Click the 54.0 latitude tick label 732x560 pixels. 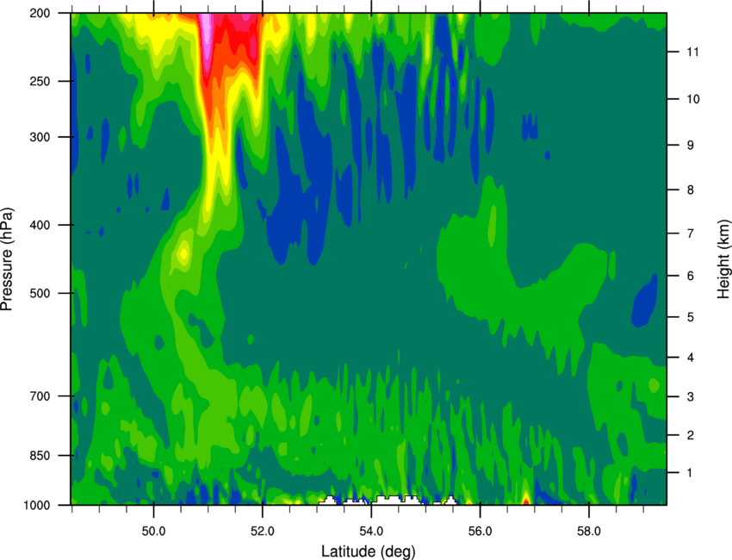tap(371, 532)
